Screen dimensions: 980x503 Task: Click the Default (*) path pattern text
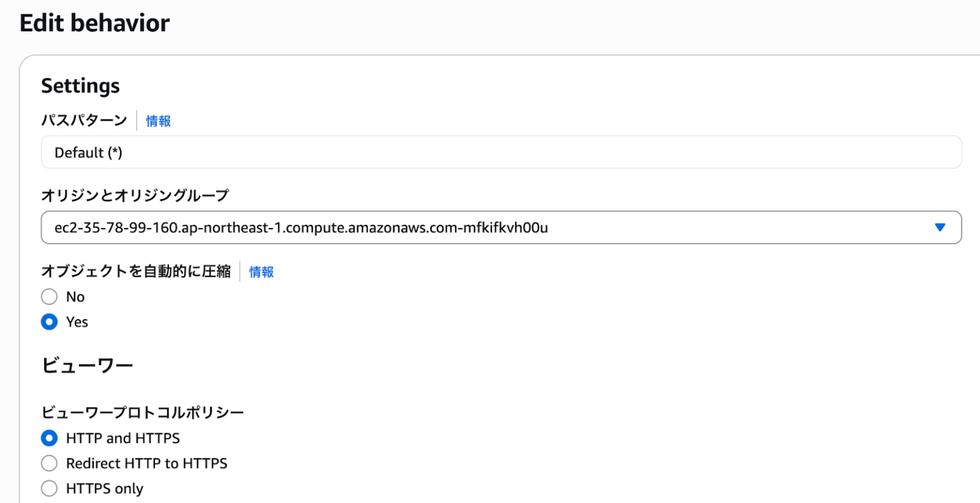pos(85,152)
